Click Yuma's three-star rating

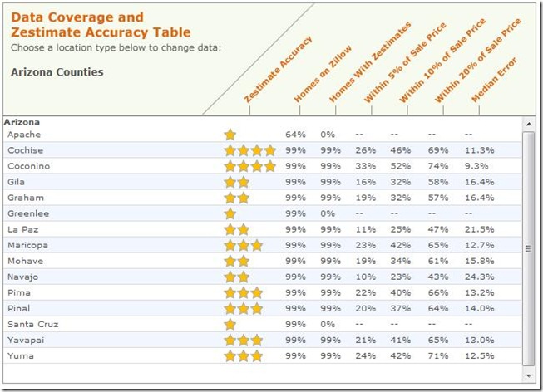pyautogui.click(x=243, y=356)
